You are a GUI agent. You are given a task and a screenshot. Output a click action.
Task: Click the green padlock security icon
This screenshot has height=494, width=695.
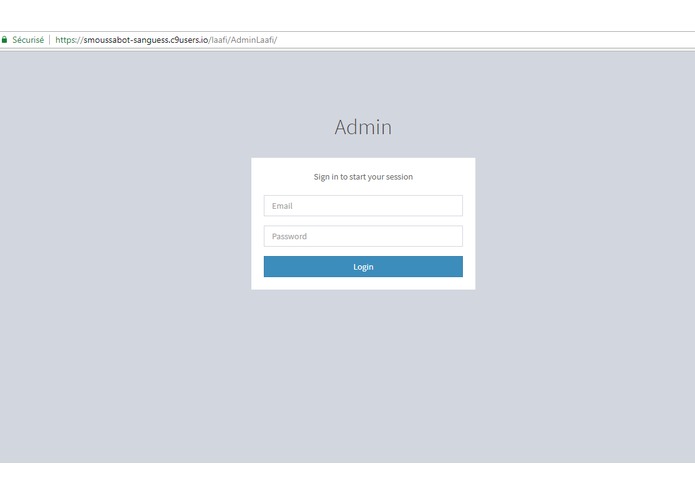[x=4, y=40]
